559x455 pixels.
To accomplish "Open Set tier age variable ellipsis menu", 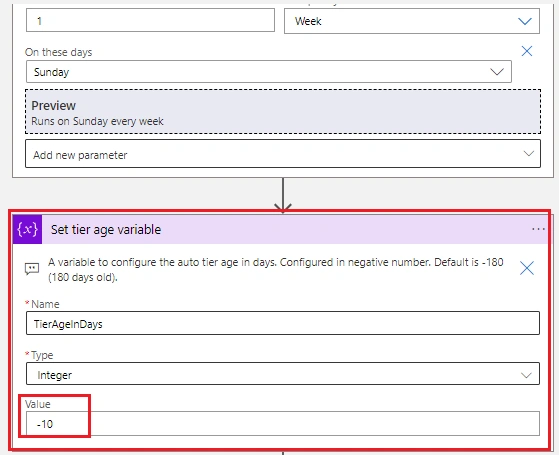I will [538, 229].
